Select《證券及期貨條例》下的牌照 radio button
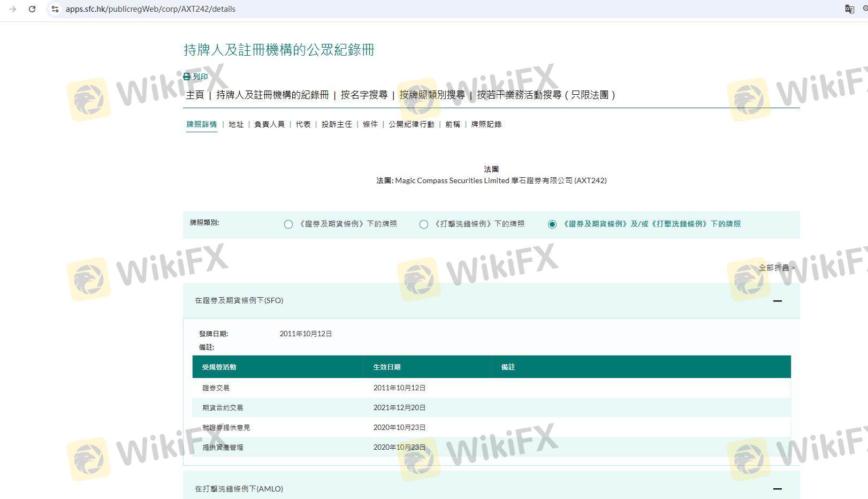The height and width of the screenshot is (499, 868). [288, 224]
